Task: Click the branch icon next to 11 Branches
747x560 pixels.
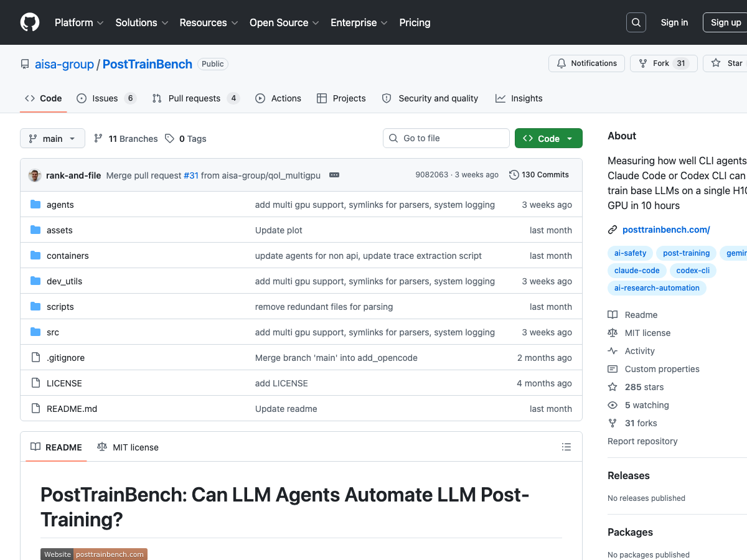Action: pos(98,138)
